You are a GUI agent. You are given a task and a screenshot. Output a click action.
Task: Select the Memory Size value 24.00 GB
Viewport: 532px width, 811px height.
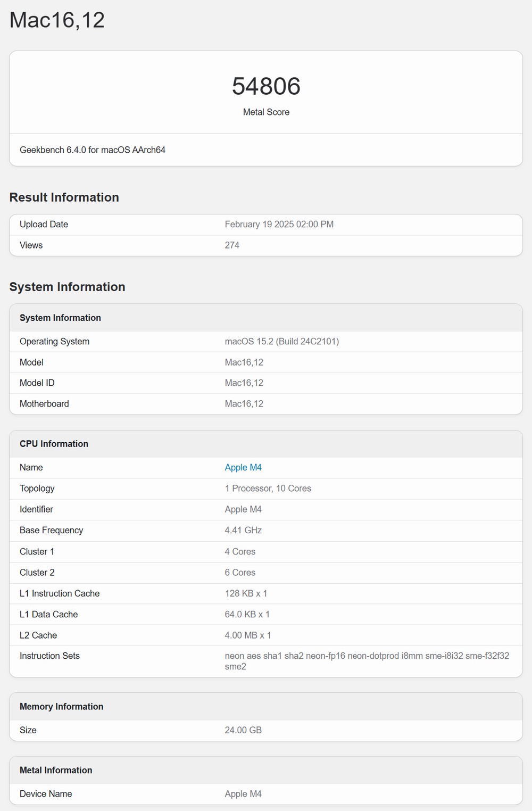tap(243, 730)
